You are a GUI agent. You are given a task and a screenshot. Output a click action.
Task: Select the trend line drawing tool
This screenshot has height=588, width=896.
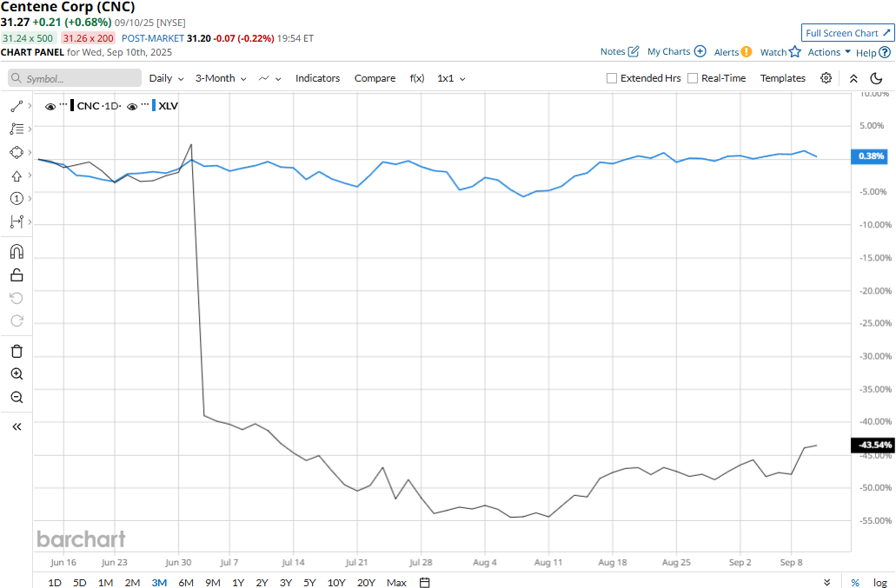(x=17, y=106)
